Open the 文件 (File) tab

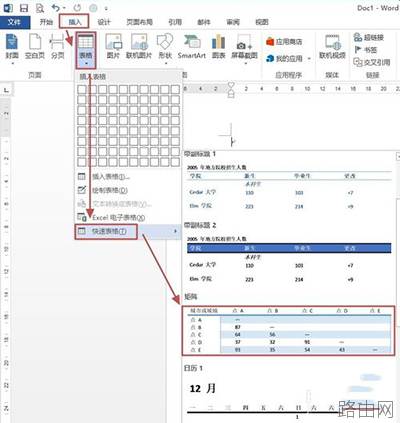pos(15,22)
